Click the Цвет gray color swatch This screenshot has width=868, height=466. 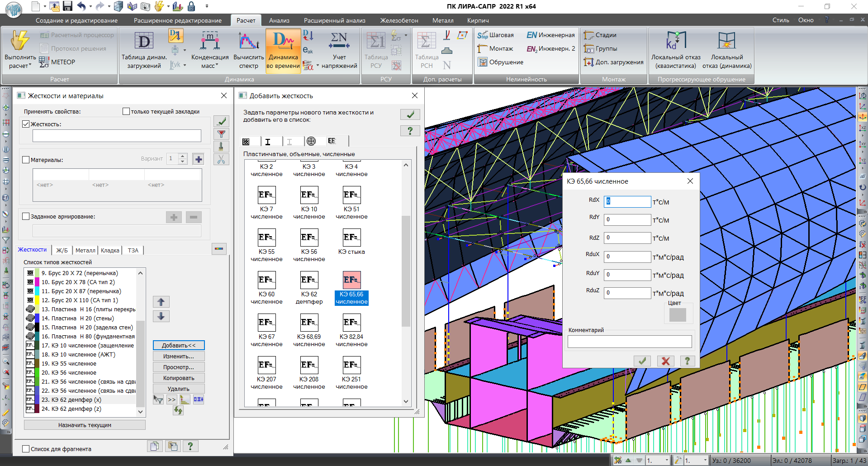click(x=677, y=314)
